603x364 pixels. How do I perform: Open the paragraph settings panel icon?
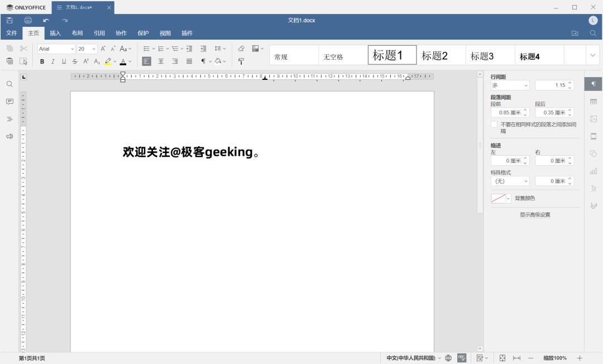[593, 84]
